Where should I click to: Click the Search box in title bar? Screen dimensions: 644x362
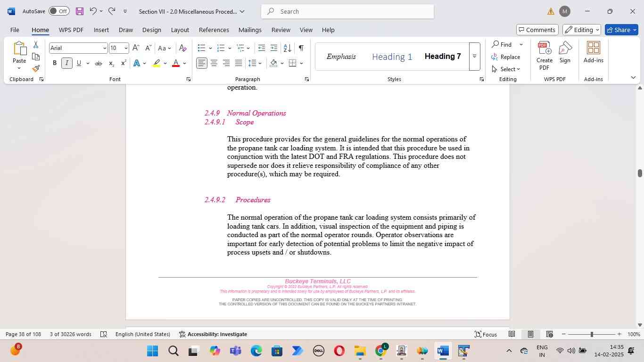pyautogui.click(x=347, y=11)
